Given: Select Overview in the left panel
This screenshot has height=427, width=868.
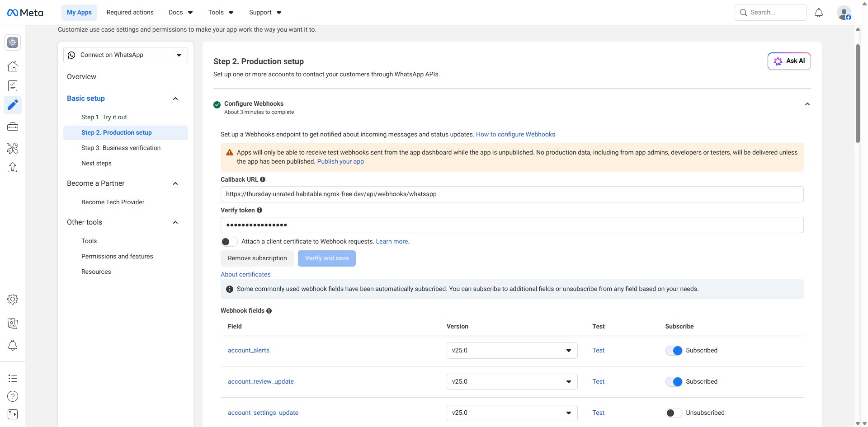Looking at the screenshot, I should click(x=81, y=77).
